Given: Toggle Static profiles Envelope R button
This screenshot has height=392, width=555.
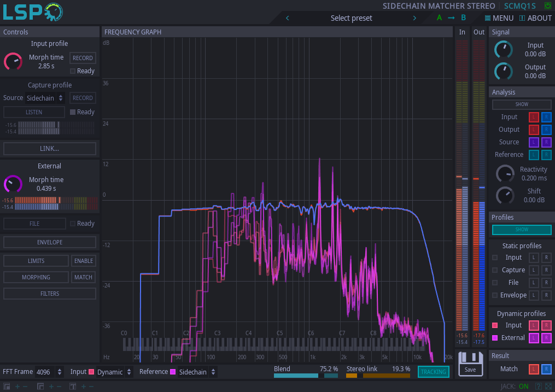Looking at the screenshot, I should (x=546, y=295).
